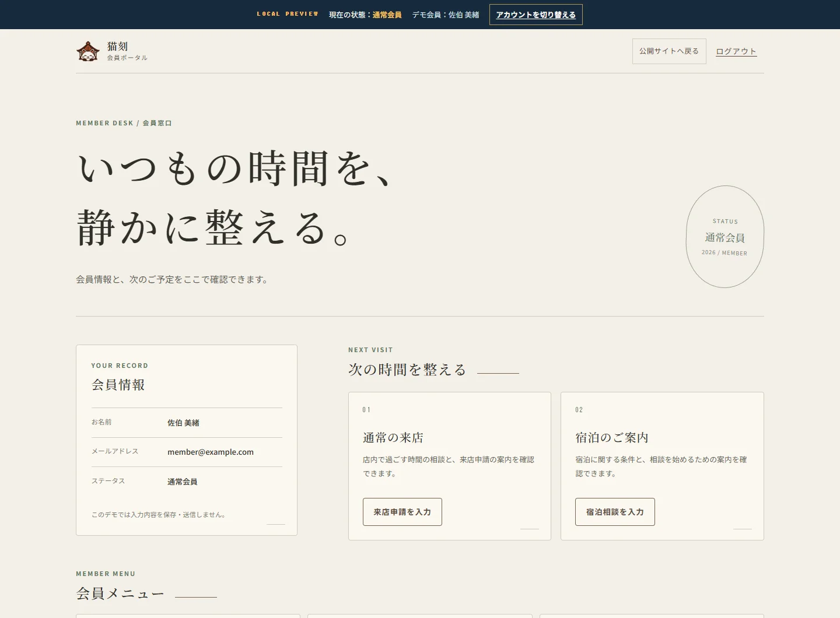Click the 次の時間を整える heading
Viewport: 840px width, 618px height.
pyautogui.click(x=407, y=370)
